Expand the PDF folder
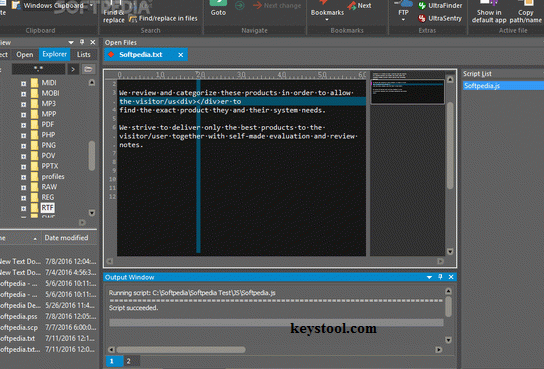Viewport: 544px width, 369px height. pyautogui.click(x=23, y=125)
